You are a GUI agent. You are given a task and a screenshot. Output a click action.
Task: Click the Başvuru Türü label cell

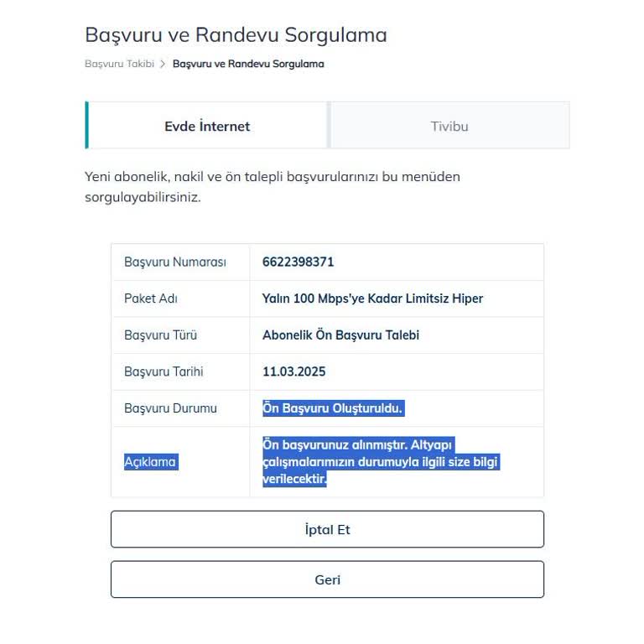tap(160, 335)
